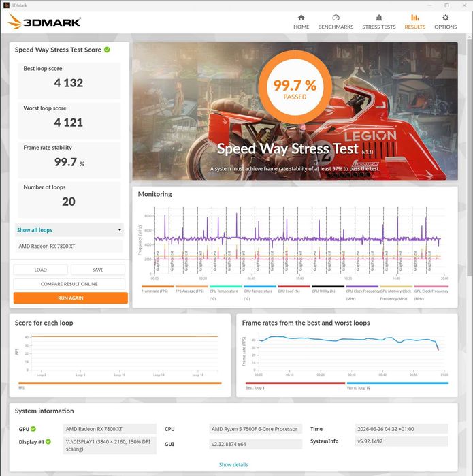
Task: Toggle GPU Temperature legend series
Action: 260,292
